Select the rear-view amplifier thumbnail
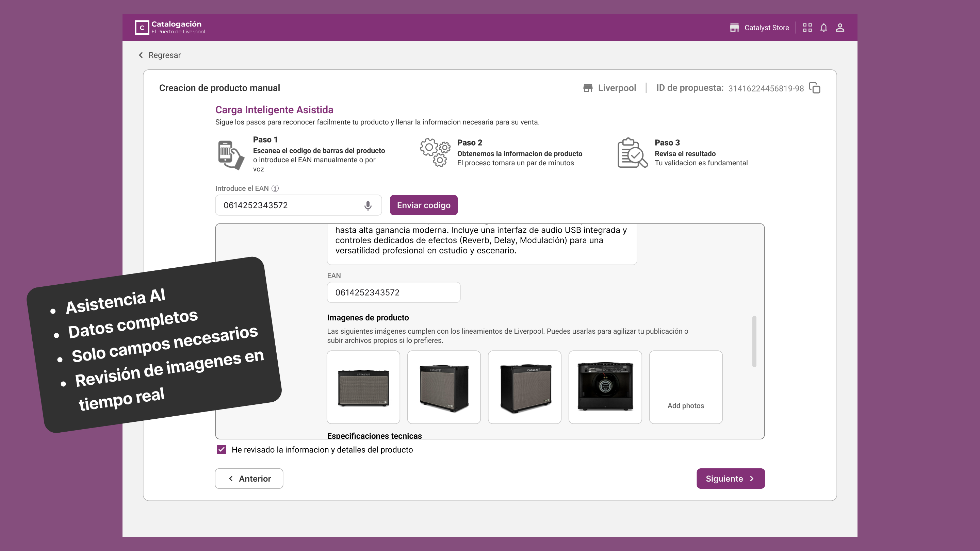The image size is (980, 551). coord(605,387)
